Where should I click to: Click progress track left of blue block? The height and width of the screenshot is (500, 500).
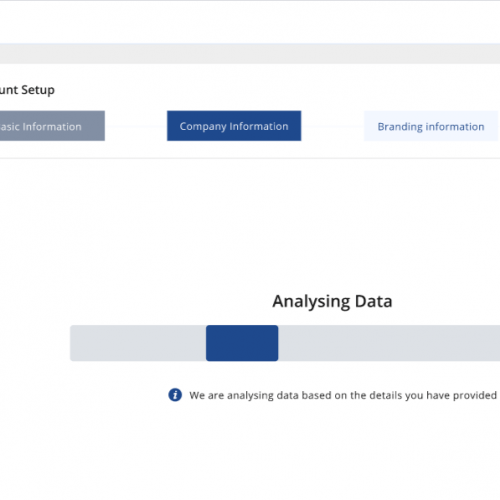coord(138,343)
